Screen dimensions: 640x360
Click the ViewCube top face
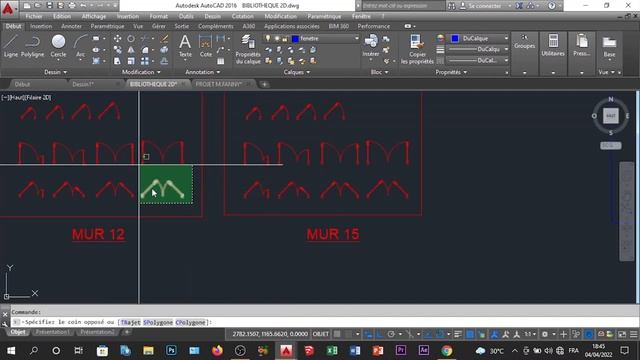click(611, 116)
